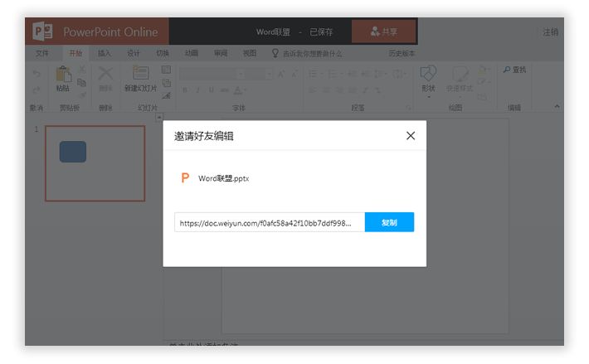Collapse the ribbon with chevron arrow
589x364 pixels.
[557, 107]
